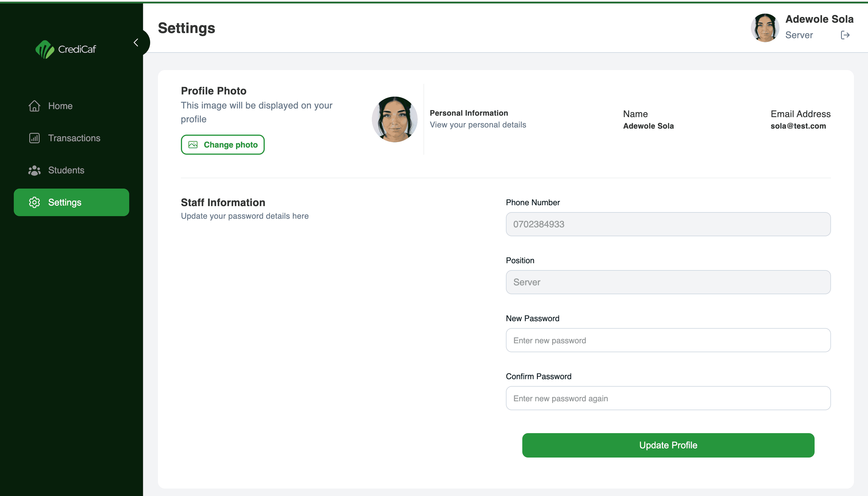
Task: Click the header avatar of Adewole Sola
Action: pyautogui.click(x=765, y=28)
